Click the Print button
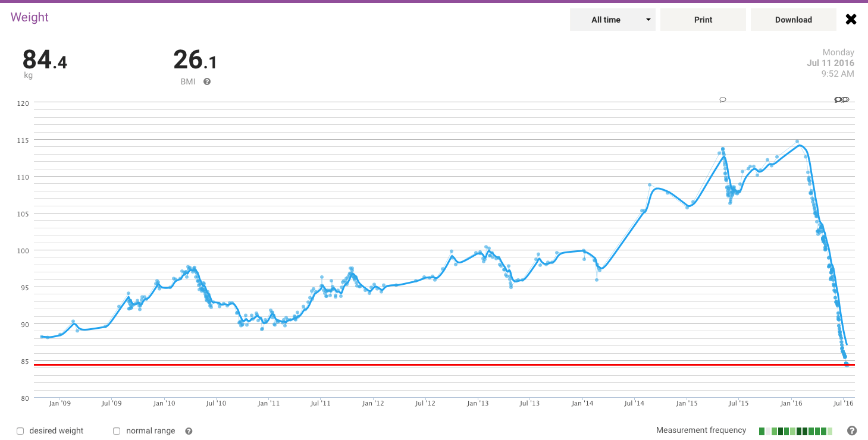 703,20
